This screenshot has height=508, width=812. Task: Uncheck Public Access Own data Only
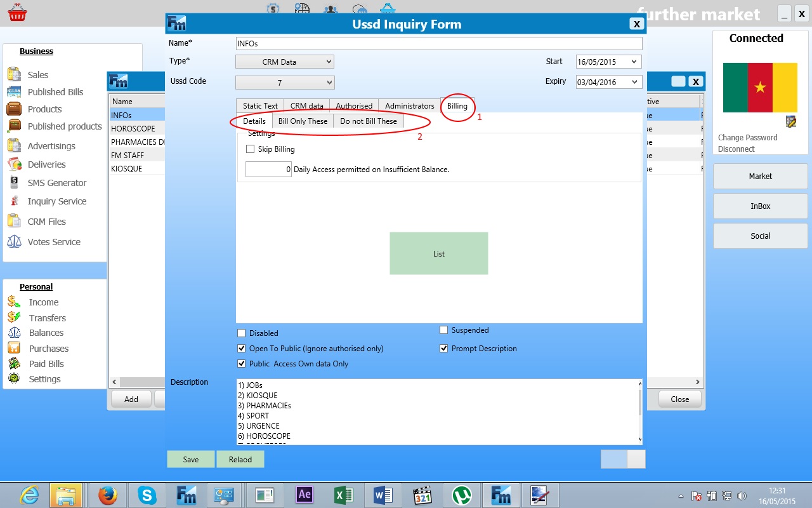point(241,364)
